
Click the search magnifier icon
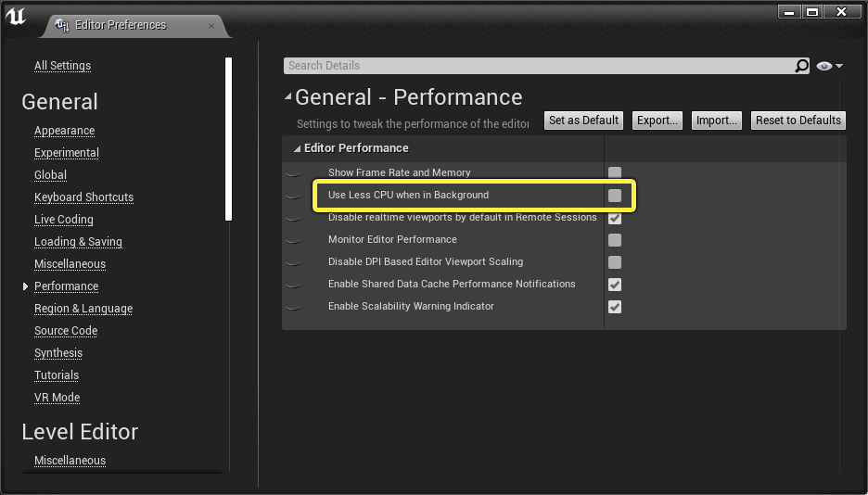(802, 66)
